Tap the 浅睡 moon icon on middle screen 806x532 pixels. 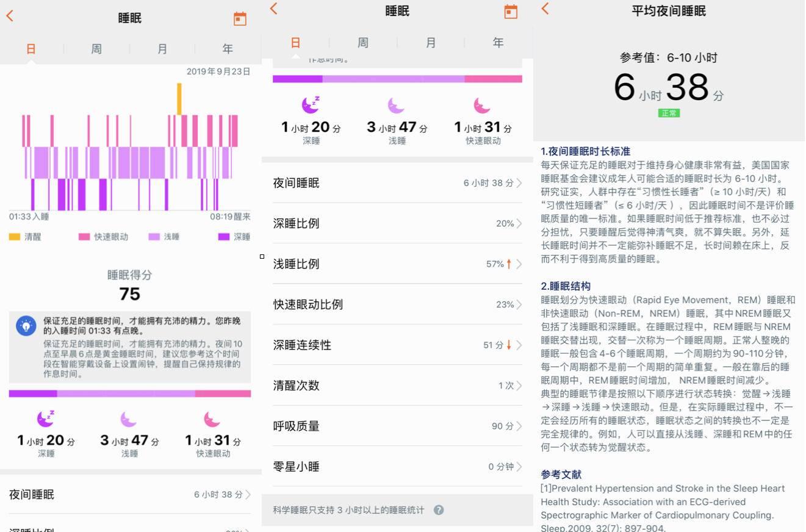[x=396, y=106]
